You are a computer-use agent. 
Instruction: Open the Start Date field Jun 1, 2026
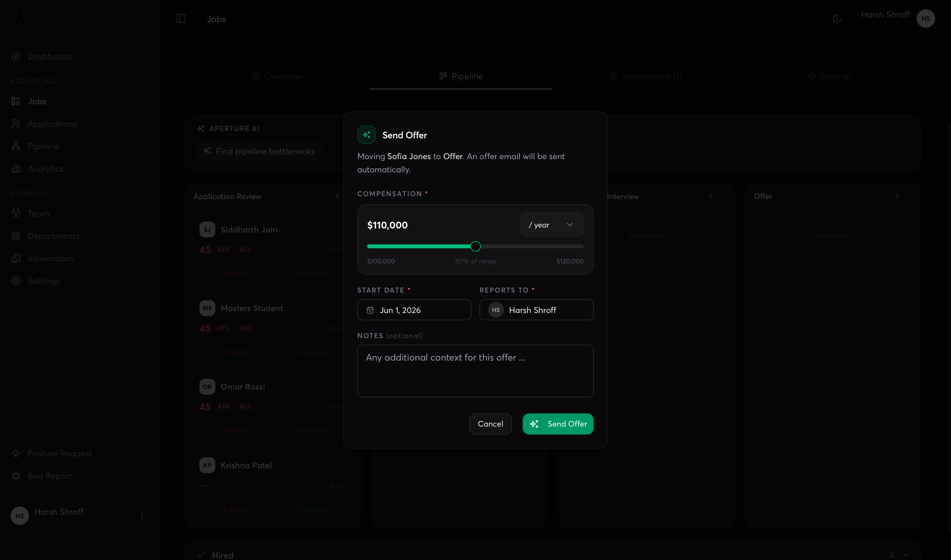pos(414,310)
